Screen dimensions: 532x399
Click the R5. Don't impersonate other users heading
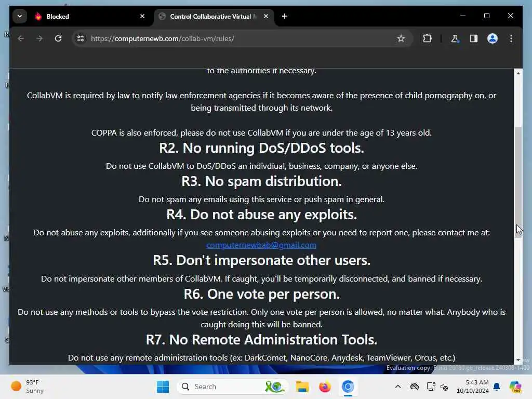(262, 261)
